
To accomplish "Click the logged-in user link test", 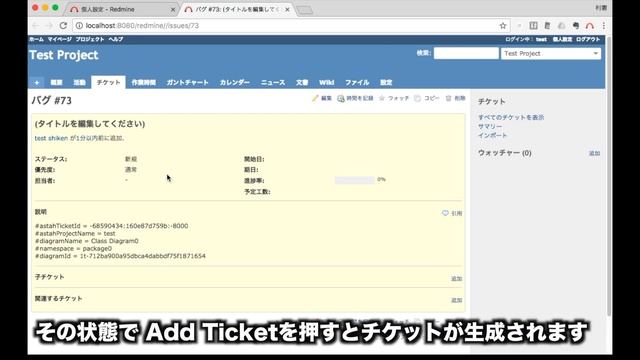I will (x=541, y=39).
